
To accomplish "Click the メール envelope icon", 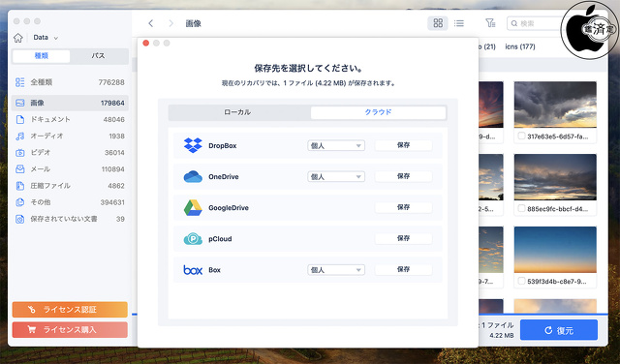I will click(x=19, y=169).
